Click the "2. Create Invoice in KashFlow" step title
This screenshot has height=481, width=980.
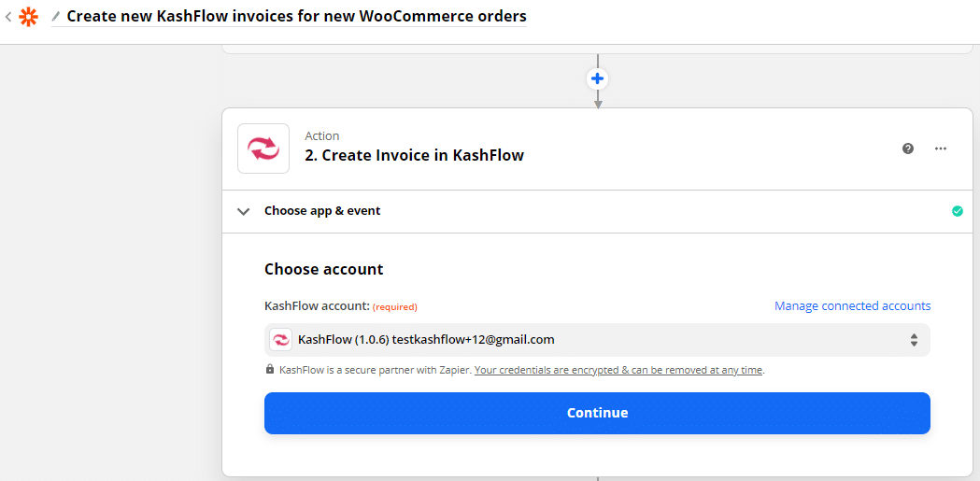coord(414,156)
